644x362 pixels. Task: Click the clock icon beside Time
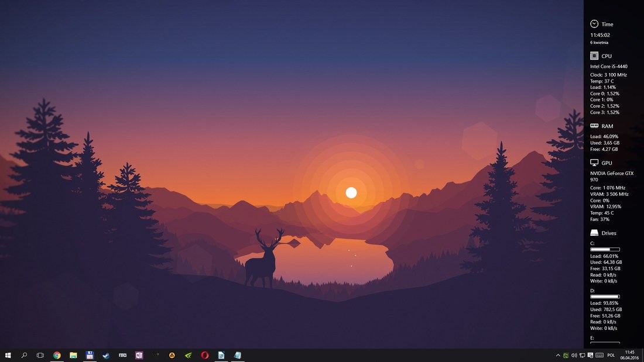[594, 24]
